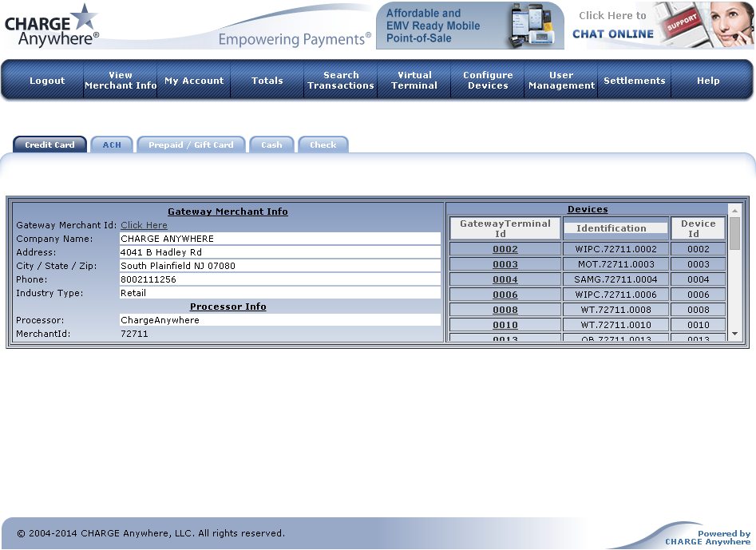Open the EMV mobile point-of-sale banner
Viewport: 756px width, 550px height.
coord(469,26)
